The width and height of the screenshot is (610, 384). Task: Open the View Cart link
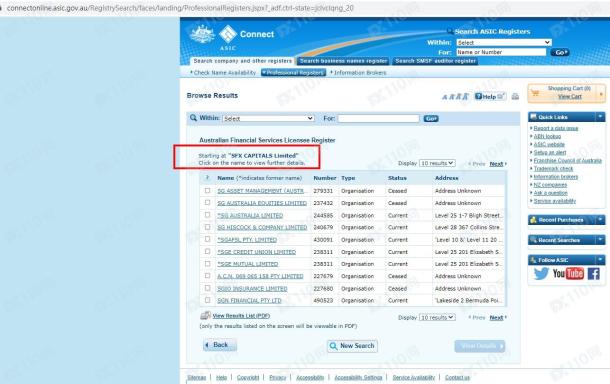click(x=570, y=96)
